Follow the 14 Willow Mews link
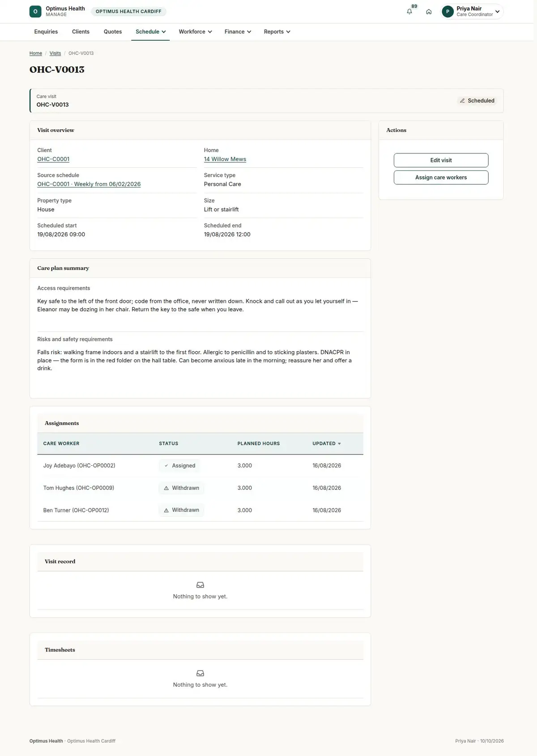Screen dimensions: 537x756 [x=225, y=159]
